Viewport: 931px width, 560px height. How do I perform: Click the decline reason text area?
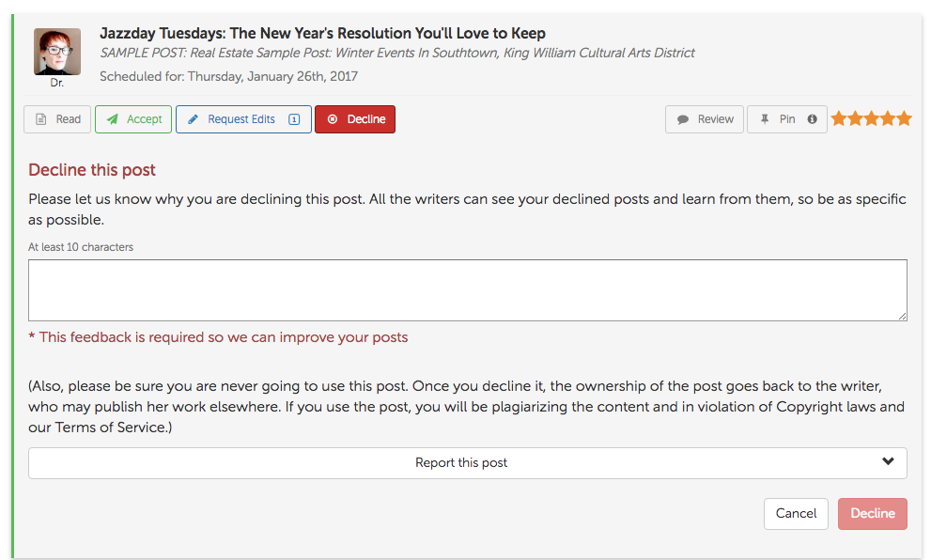(467, 290)
